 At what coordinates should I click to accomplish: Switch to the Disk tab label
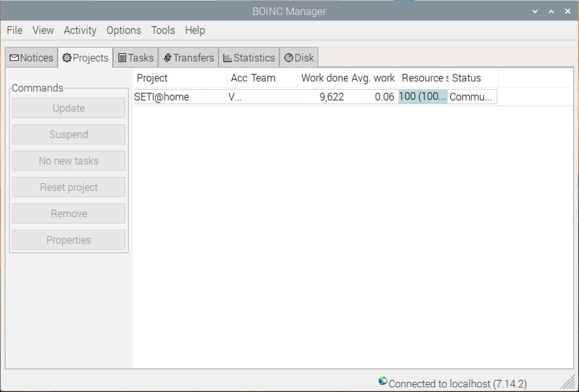(304, 58)
